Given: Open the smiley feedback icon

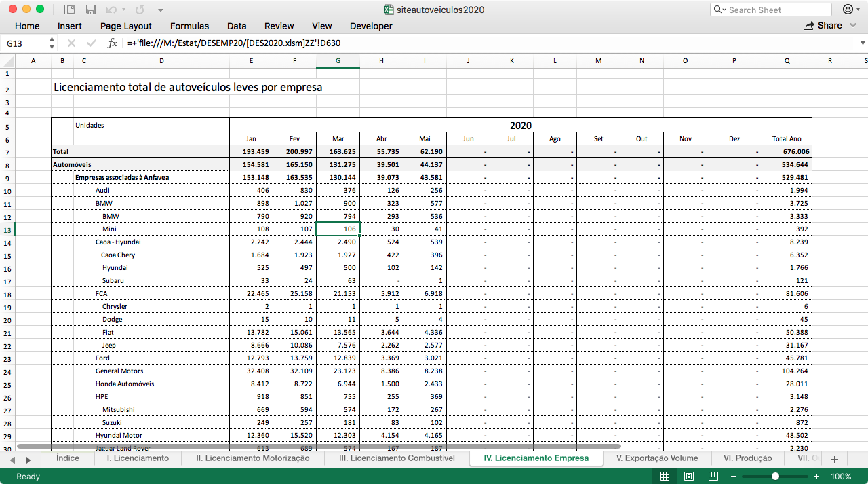Looking at the screenshot, I should (848, 10).
